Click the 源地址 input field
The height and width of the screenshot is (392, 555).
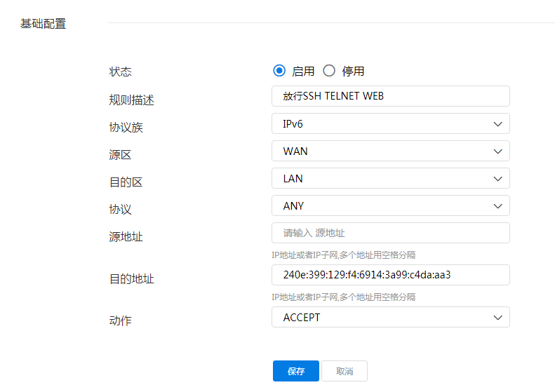[x=390, y=233]
